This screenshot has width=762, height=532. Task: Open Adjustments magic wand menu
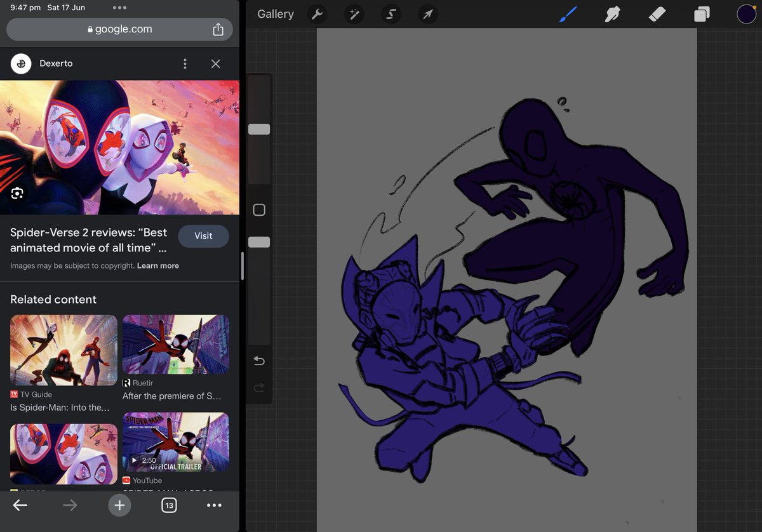click(x=354, y=14)
